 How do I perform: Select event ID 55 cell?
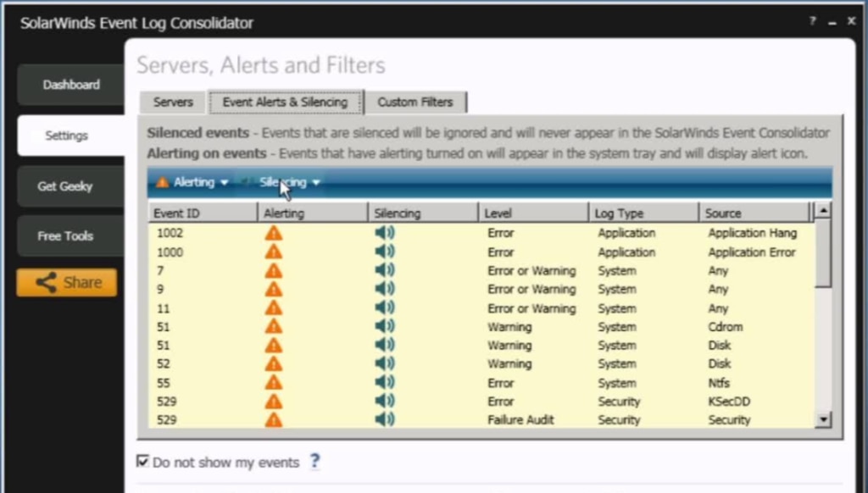point(164,383)
